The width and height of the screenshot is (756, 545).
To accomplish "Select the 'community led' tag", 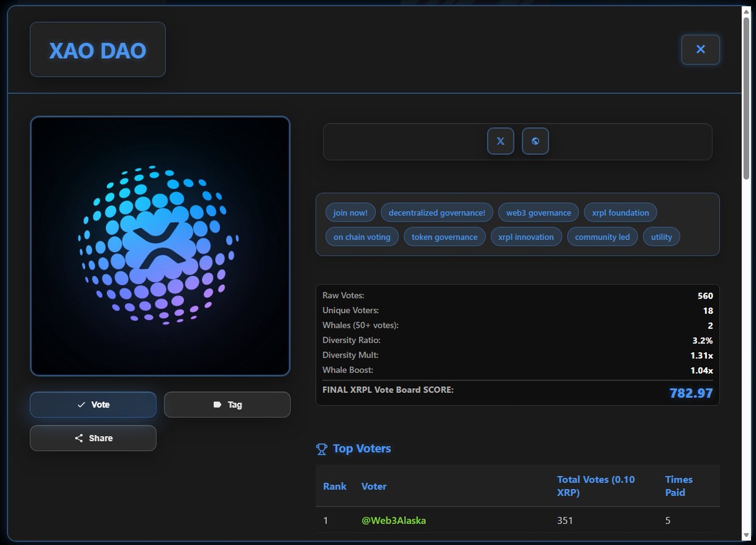I will pos(602,237).
